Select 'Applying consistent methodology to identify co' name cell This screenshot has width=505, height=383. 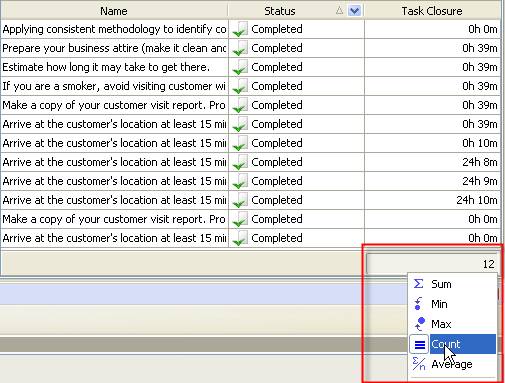tap(114, 29)
